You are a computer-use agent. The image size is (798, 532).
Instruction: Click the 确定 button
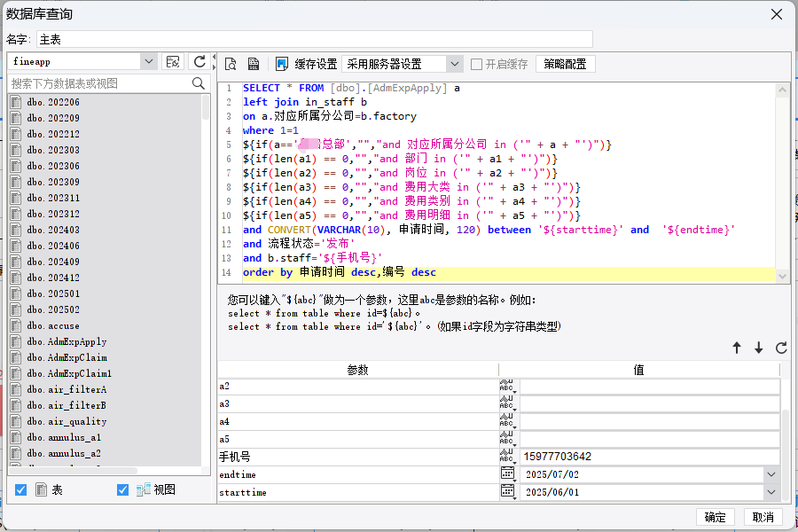(715, 517)
